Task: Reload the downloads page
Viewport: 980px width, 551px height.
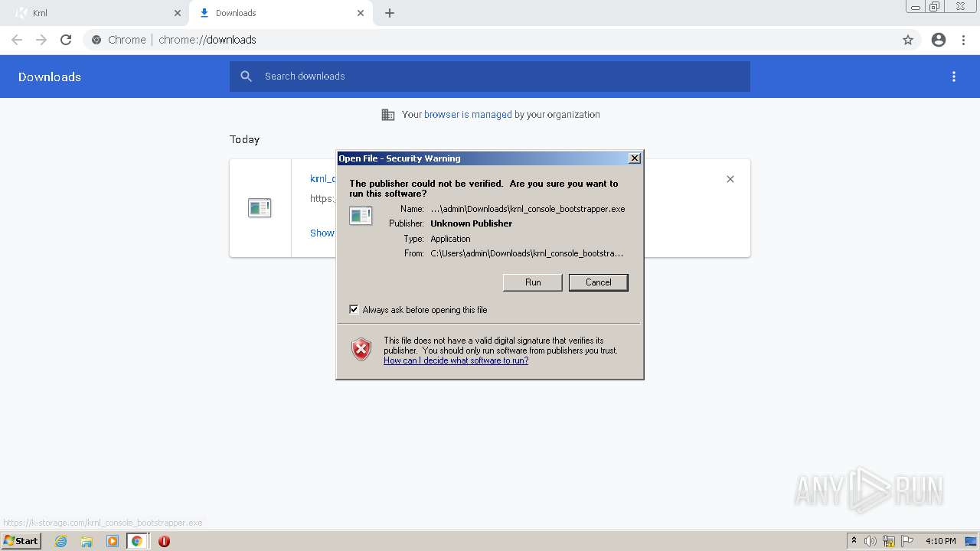Action: coord(66,40)
